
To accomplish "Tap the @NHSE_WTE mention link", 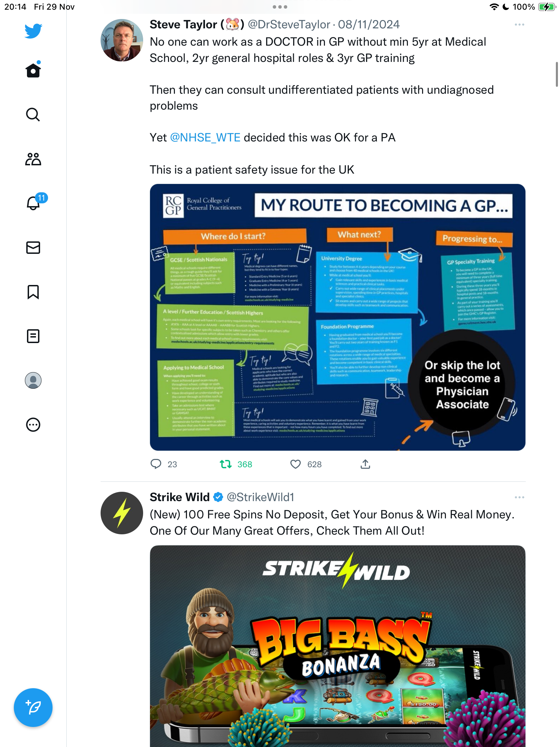I will tap(205, 138).
